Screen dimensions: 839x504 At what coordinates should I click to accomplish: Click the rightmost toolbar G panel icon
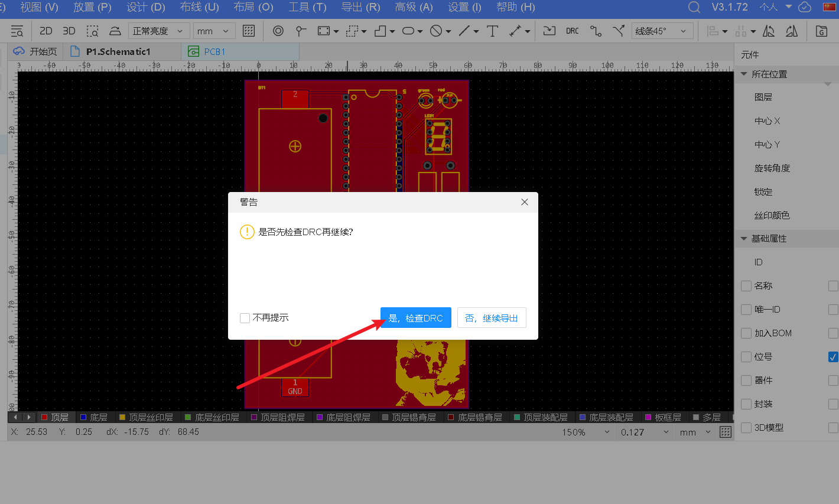pyautogui.click(x=821, y=31)
